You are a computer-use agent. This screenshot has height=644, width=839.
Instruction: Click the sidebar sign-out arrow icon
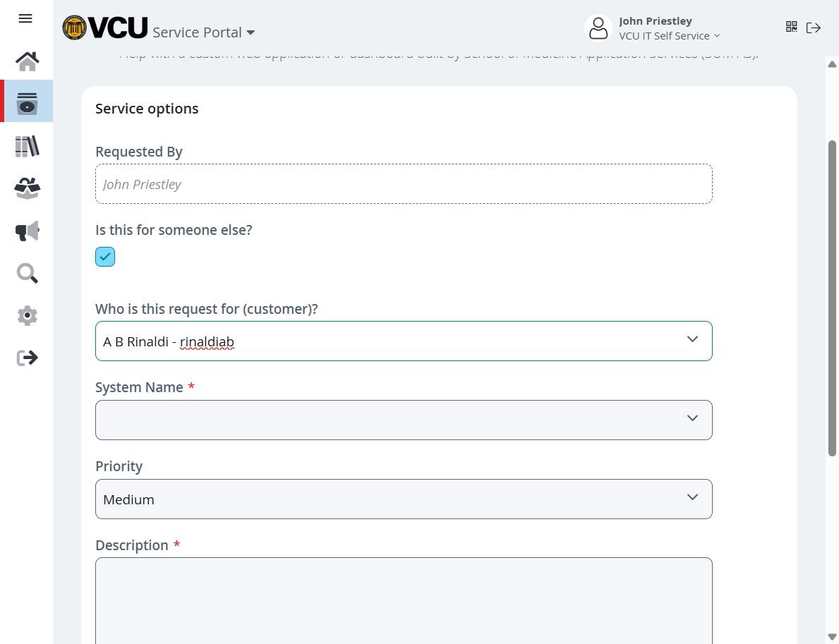pyautogui.click(x=27, y=358)
